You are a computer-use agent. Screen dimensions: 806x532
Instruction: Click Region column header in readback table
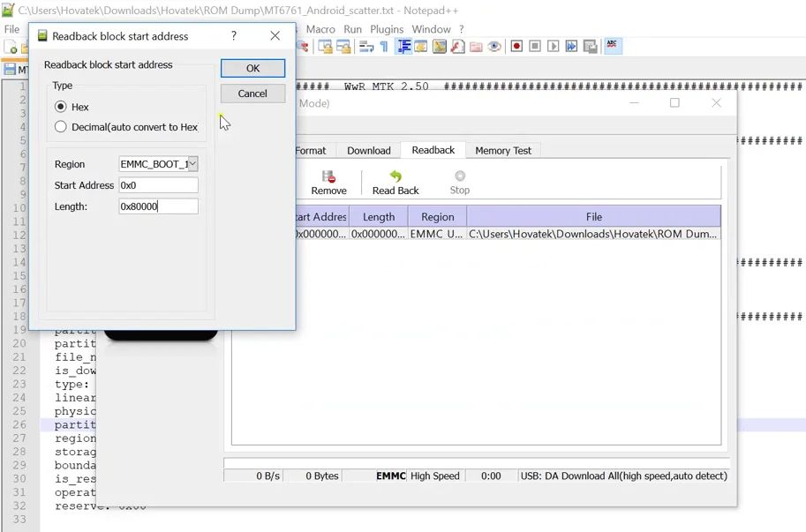pyautogui.click(x=438, y=217)
